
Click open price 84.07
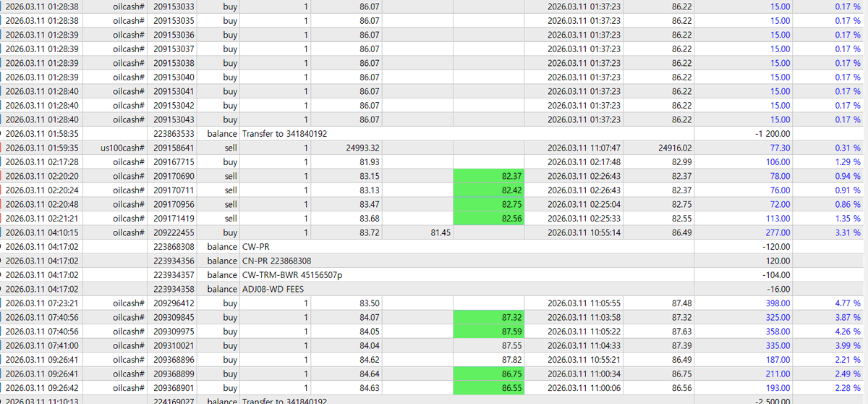370,317
